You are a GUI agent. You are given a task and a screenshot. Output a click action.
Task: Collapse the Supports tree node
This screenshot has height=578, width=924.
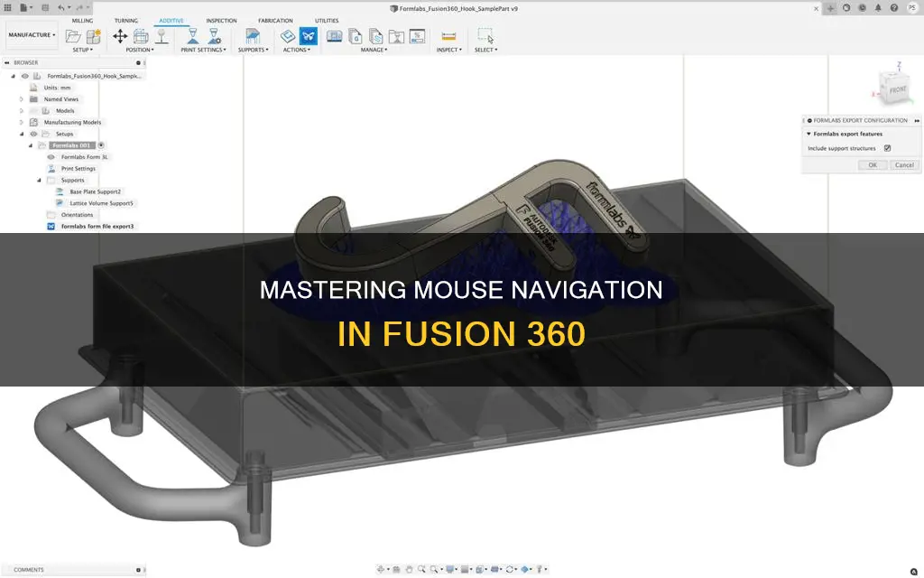[40, 180]
